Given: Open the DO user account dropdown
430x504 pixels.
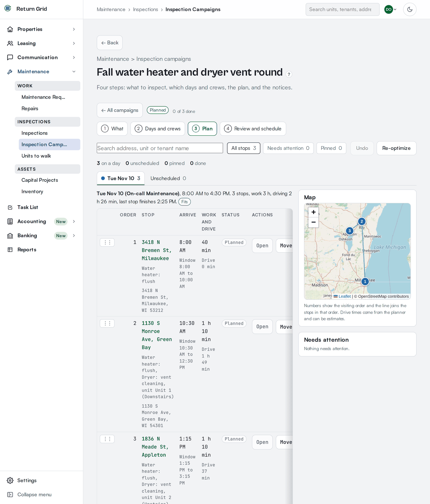Looking at the screenshot, I should click(390, 10).
